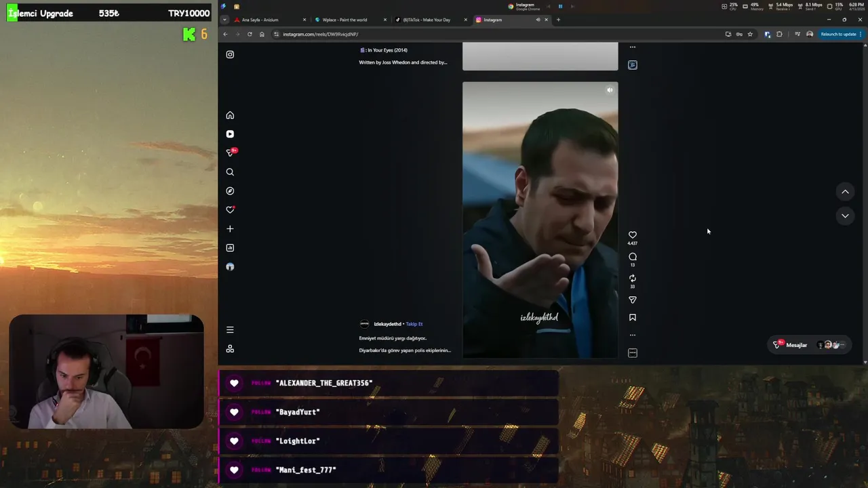868x488 pixels.
Task: Save the reel with bookmark icon
Action: click(x=633, y=317)
